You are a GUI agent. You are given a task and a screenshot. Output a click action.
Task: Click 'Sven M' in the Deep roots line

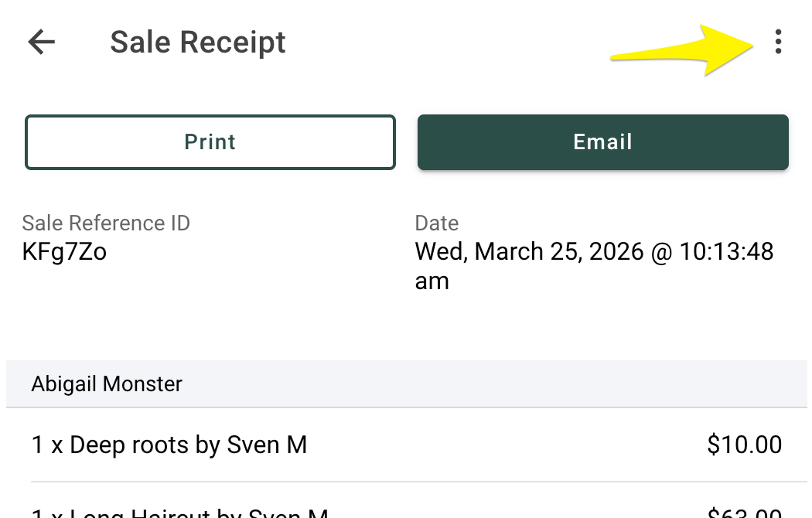coord(266,445)
